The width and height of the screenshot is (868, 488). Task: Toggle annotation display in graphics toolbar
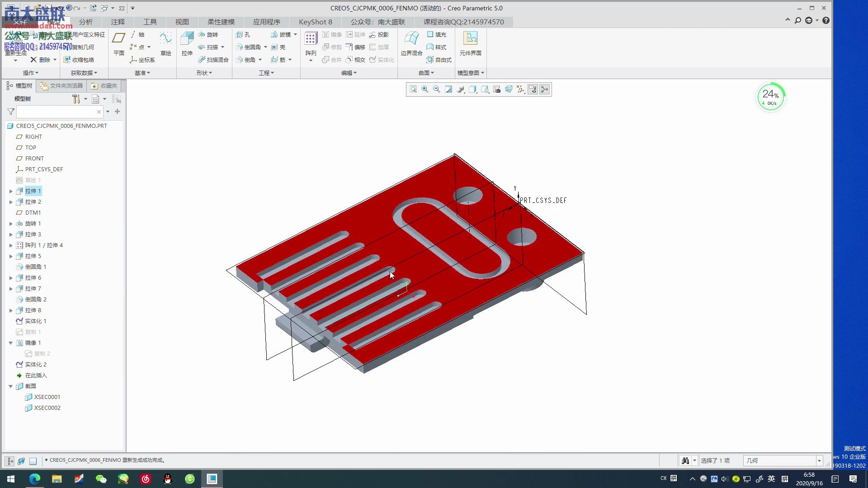point(533,89)
